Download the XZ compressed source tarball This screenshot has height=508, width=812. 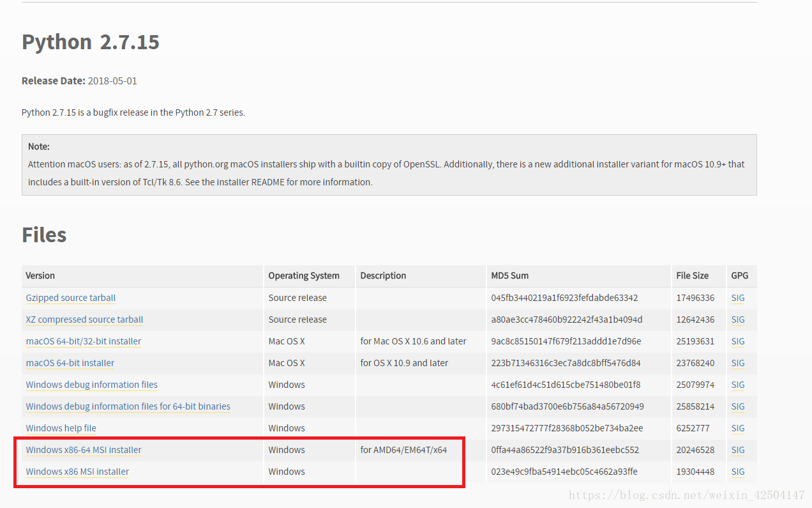click(84, 319)
